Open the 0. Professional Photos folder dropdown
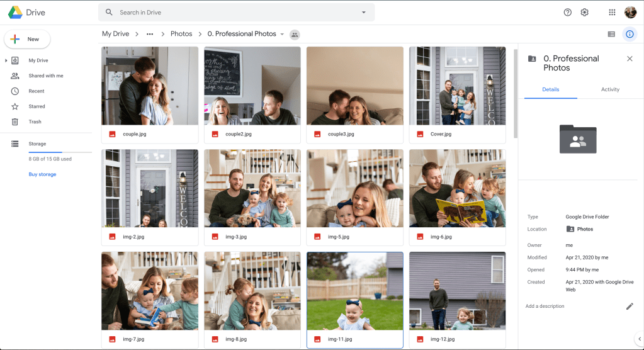Image resolution: width=644 pixels, height=350 pixels. click(282, 35)
